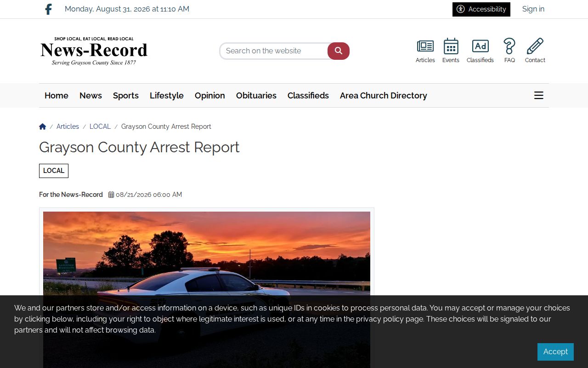This screenshot has height=368, width=588.
Task: Click the Monday, August 31, 2026 date text
Action: [127, 9]
